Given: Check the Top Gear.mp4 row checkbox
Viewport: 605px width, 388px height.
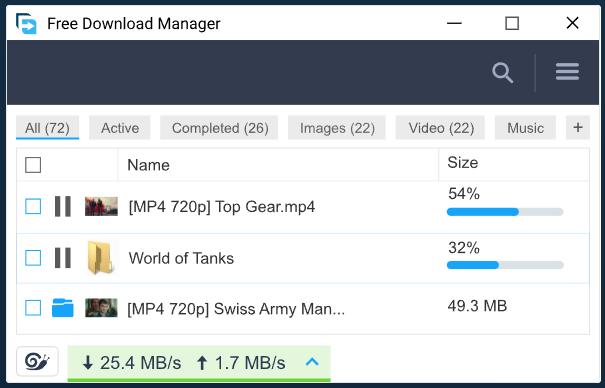Looking at the screenshot, I should (x=33, y=207).
